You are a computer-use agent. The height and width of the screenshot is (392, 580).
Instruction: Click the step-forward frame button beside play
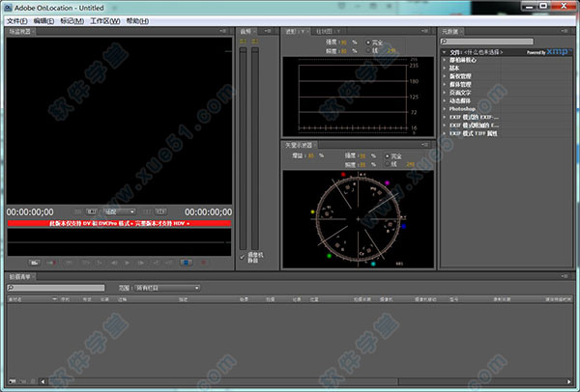[141, 263]
